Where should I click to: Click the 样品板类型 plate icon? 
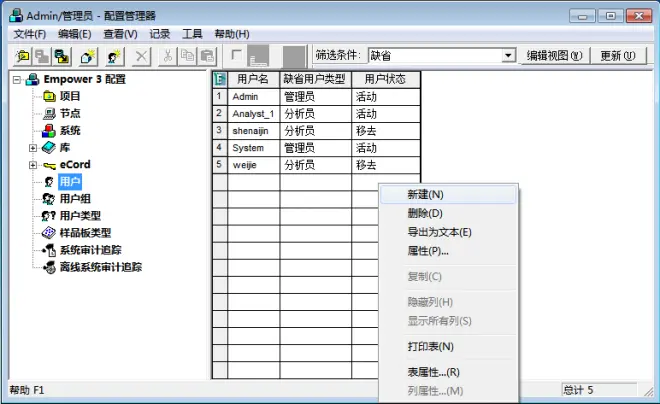coord(49,233)
